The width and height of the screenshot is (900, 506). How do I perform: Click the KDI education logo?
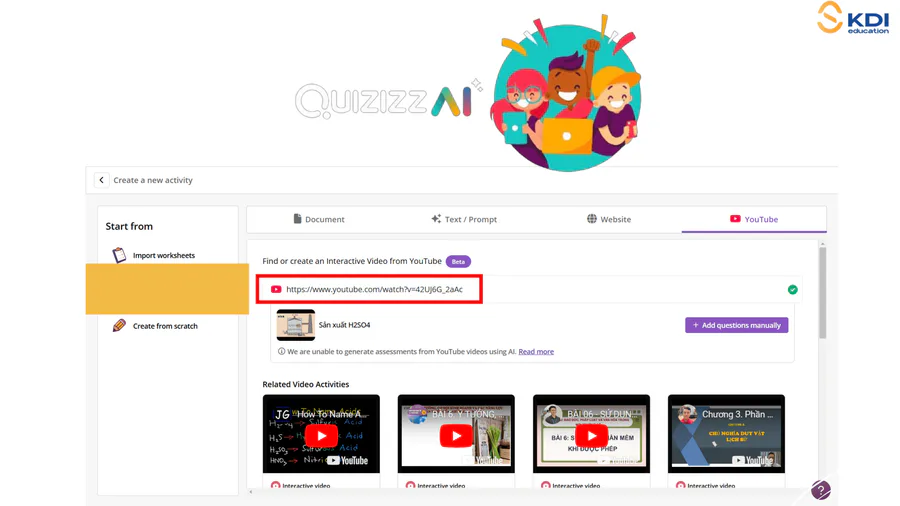pyautogui.click(x=852, y=18)
